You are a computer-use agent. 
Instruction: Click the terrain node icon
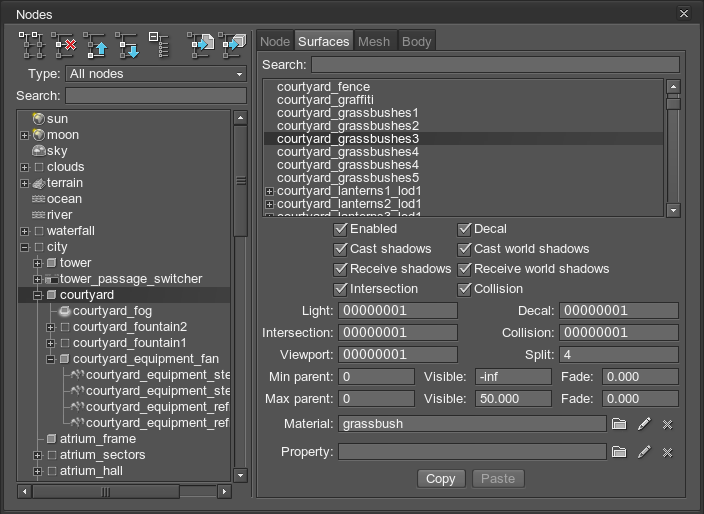tap(39, 183)
